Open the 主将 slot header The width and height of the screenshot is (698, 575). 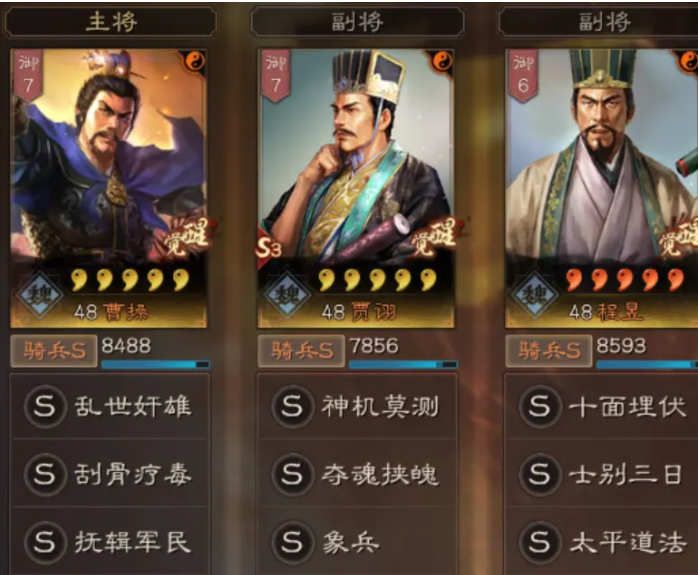click(110, 21)
